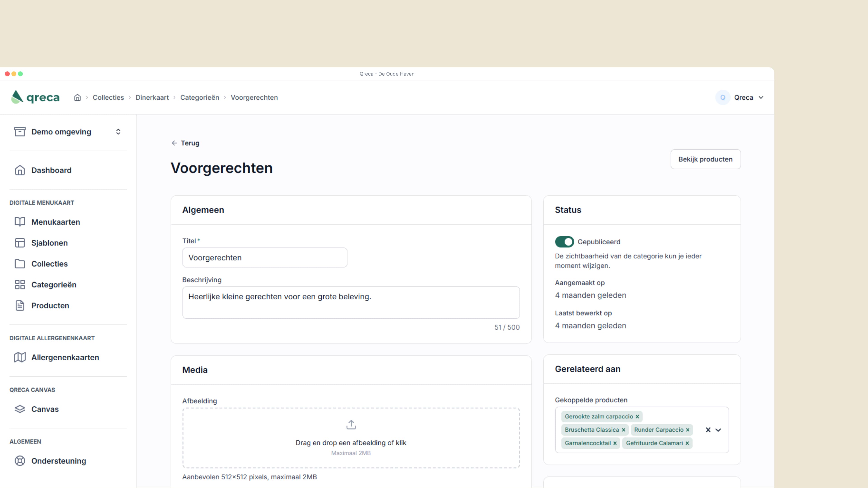Click the Dashboard house icon

click(x=20, y=170)
